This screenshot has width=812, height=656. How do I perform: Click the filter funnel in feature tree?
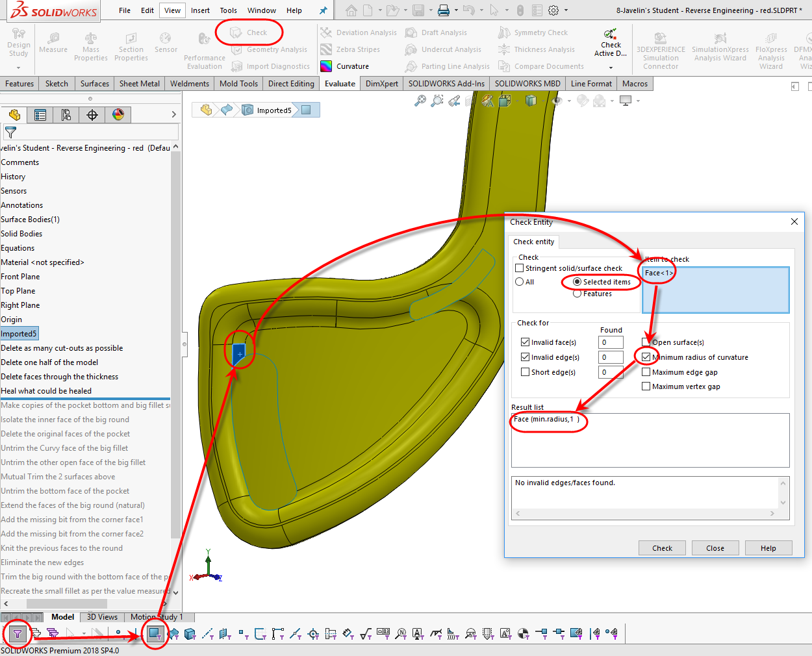click(x=10, y=132)
